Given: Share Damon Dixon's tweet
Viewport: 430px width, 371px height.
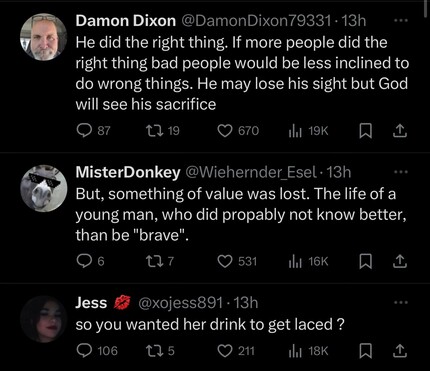Looking at the screenshot, I should click(400, 131).
